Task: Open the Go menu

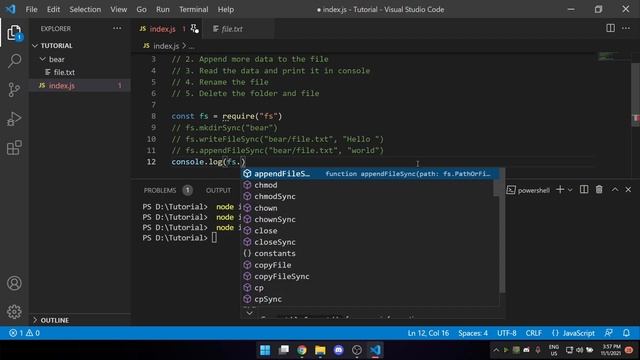Action: 141,9
